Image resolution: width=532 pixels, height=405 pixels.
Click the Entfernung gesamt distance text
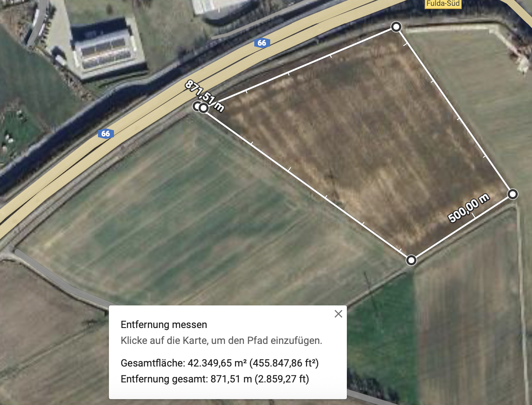[x=215, y=379]
